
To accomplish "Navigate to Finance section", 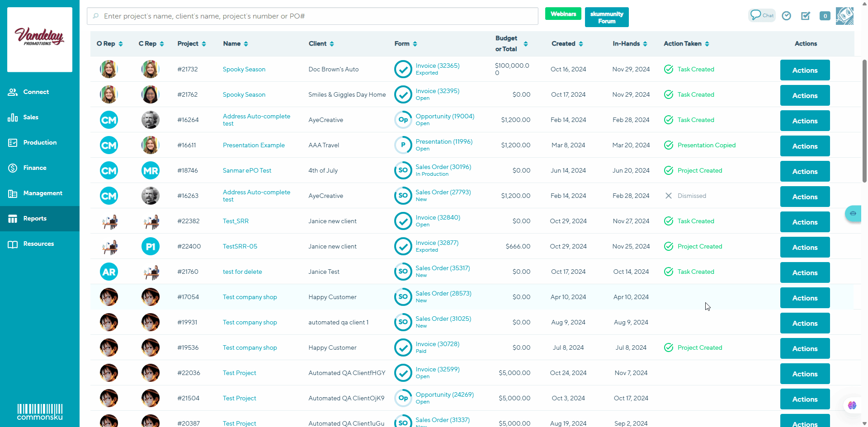I will [x=35, y=168].
